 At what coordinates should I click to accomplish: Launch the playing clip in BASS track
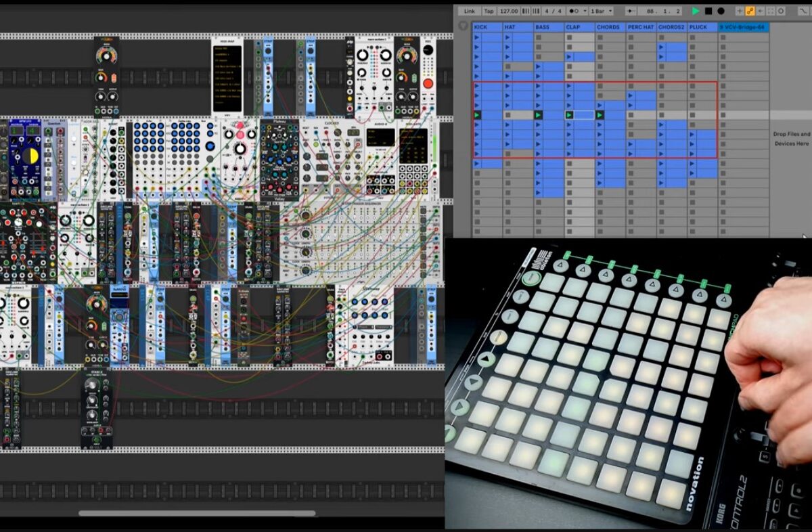tap(539, 116)
